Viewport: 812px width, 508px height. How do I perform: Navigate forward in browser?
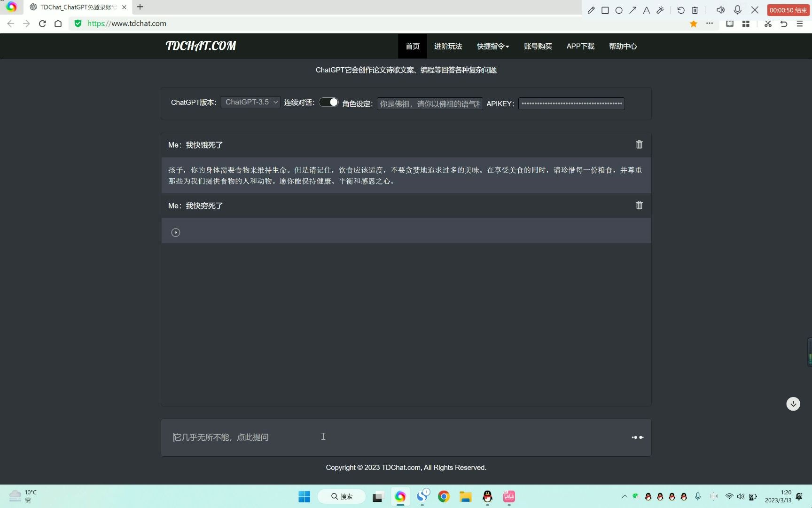click(x=26, y=24)
